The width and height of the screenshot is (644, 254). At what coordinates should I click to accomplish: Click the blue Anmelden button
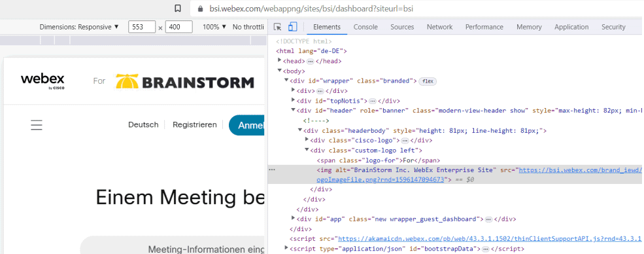[x=246, y=125]
